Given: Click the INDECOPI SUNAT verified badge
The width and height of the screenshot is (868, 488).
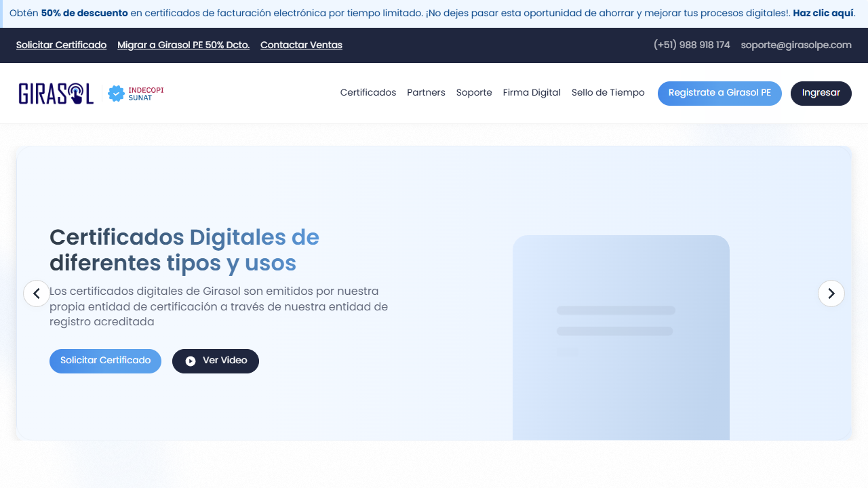Looking at the screenshot, I should point(136,94).
